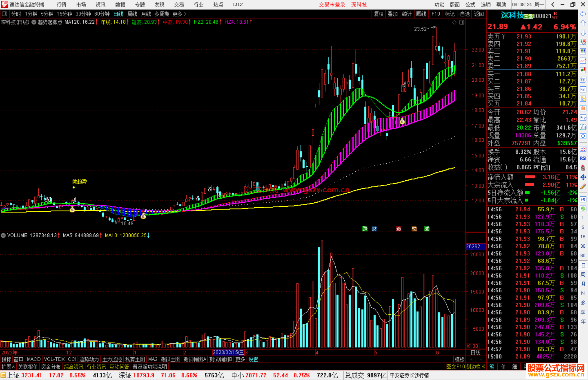The height and width of the screenshot is (380, 588).
Task: Click the back arrow sidebar icon
Action: click(583, 14)
